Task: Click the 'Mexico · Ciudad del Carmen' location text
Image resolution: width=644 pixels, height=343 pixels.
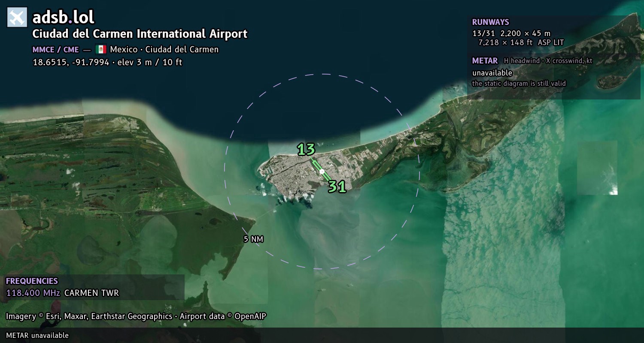Action: (164, 49)
